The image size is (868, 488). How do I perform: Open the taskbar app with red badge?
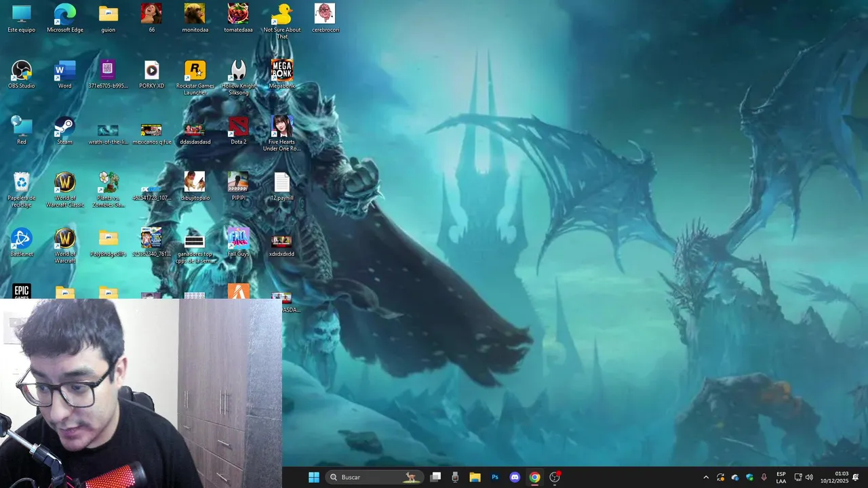(555, 477)
